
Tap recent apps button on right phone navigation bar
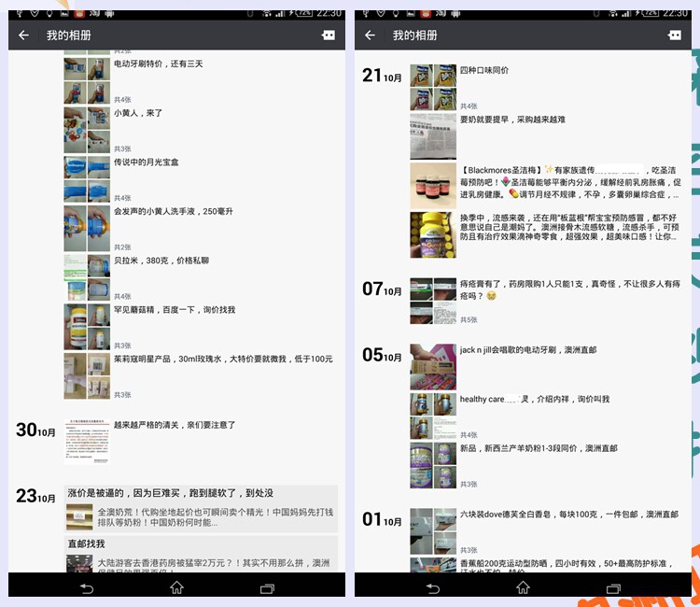coord(613,588)
